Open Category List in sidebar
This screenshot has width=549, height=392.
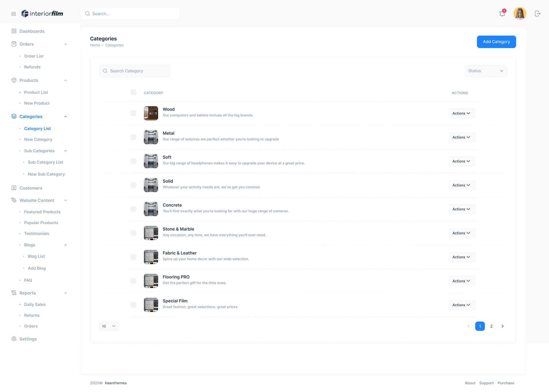tap(37, 128)
